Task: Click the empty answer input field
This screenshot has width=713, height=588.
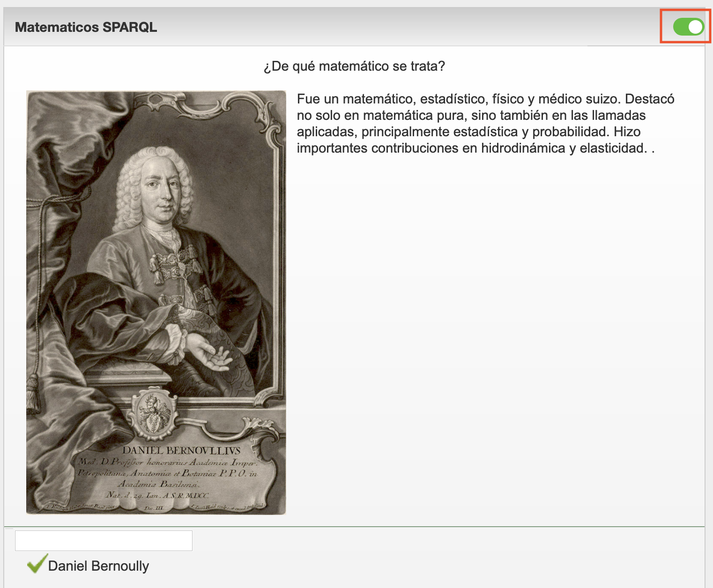Action: click(x=104, y=541)
